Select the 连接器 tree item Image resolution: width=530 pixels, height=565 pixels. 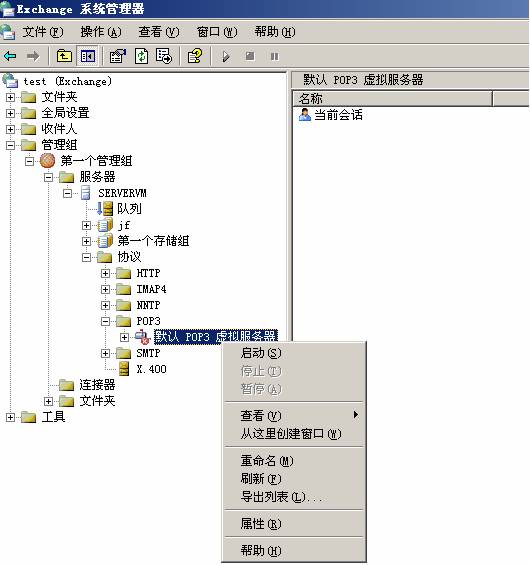click(97, 385)
